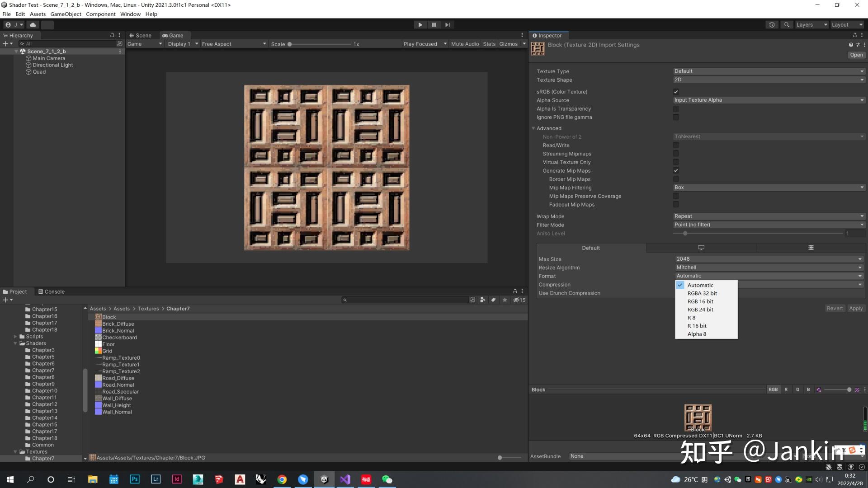Select RGB 24 bit from the Format list

pyautogui.click(x=700, y=309)
